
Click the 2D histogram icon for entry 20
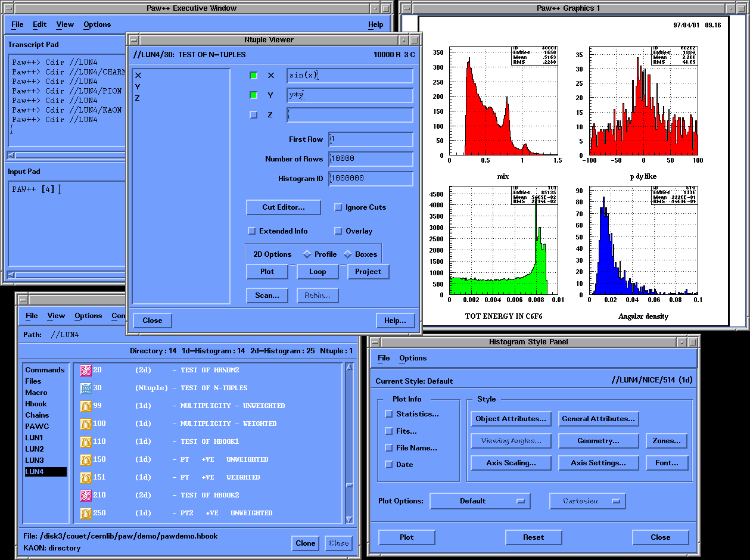pyautogui.click(x=85, y=370)
